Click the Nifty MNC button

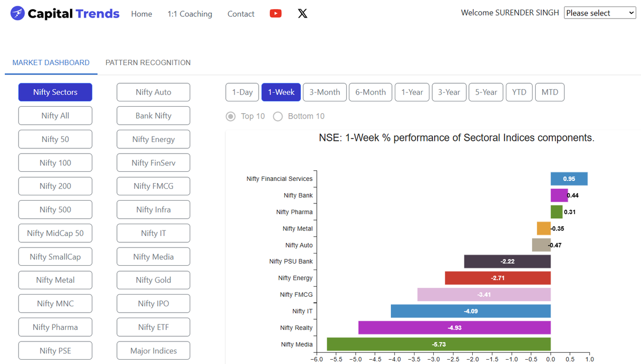[x=55, y=304]
